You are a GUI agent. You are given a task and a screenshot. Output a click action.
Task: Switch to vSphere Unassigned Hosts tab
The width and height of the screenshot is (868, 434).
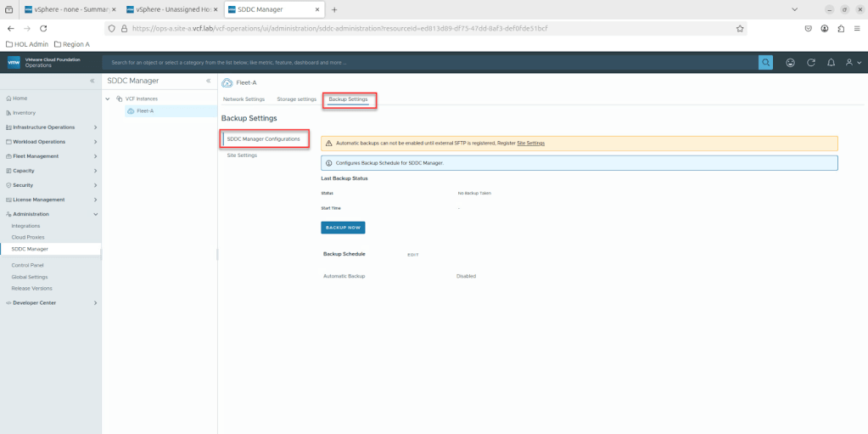coord(172,9)
